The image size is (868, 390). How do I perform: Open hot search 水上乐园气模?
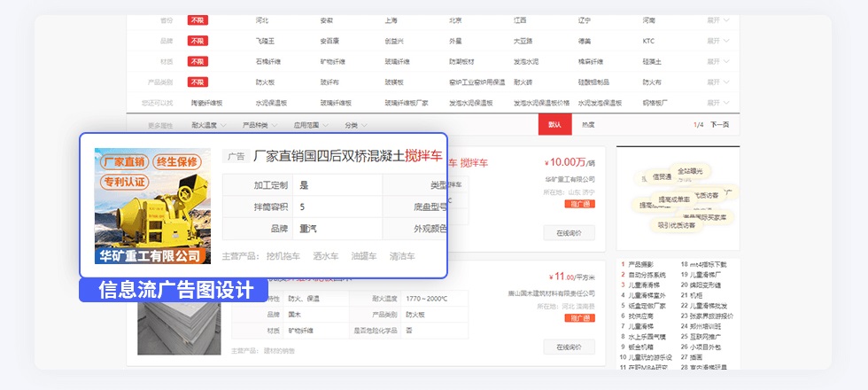pos(647,336)
